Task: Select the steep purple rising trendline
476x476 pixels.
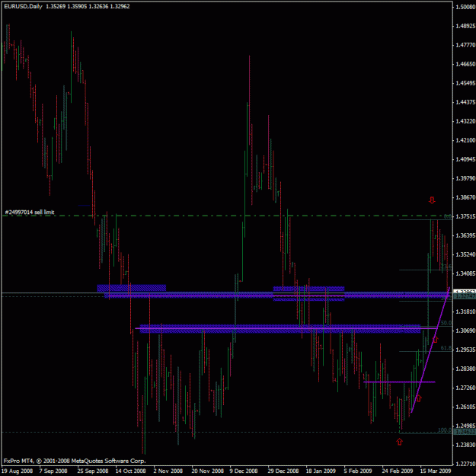Action: [430, 350]
